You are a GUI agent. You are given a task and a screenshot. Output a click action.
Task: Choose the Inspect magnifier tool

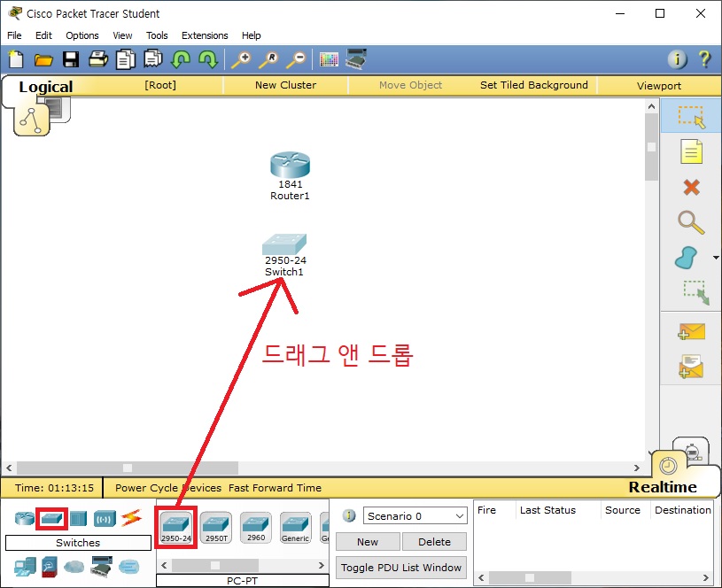point(691,222)
